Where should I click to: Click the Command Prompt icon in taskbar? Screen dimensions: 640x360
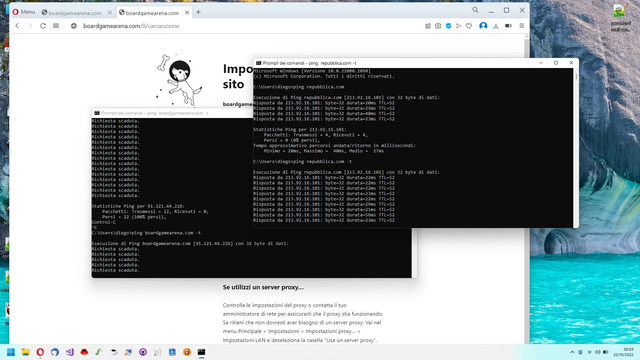point(202,352)
